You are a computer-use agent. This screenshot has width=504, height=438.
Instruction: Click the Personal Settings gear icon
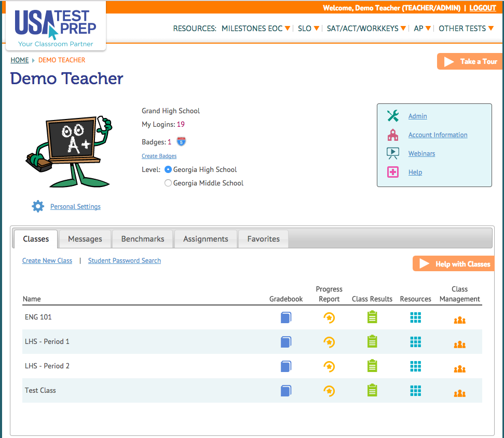pos(38,206)
